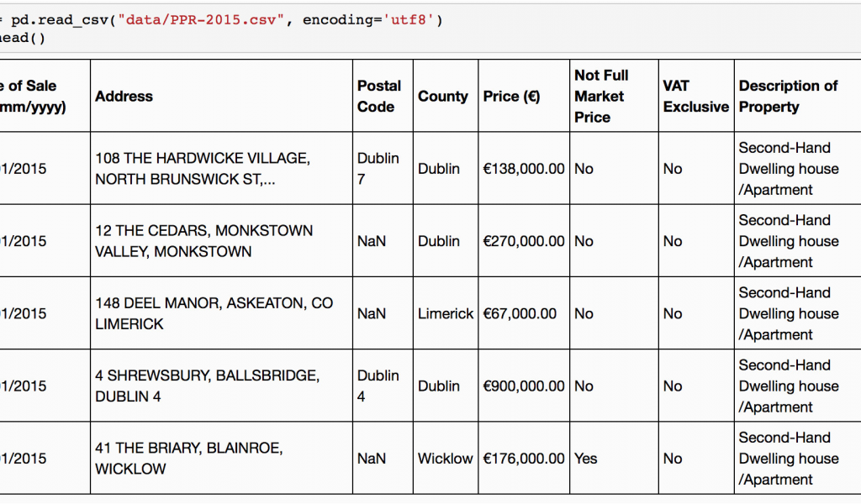The height and width of the screenshot is (504, 861).
Task: Select the Description of Property header
Action: click(798, 96)
